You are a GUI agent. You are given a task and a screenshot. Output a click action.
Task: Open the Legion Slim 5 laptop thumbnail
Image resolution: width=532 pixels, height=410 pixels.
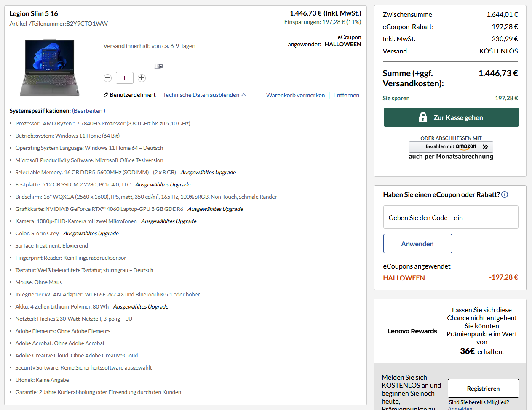[50, 67]
